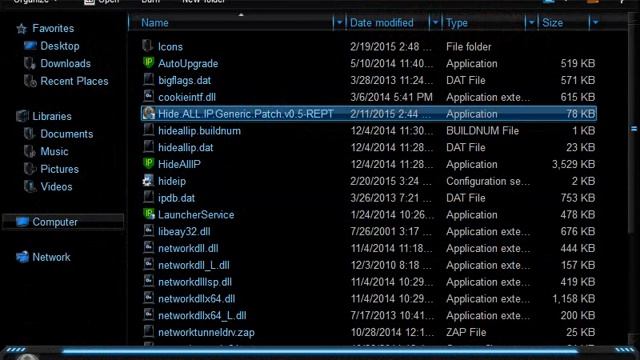Click the HideAllIP application shield icon
The image size is (640, 360).
pyautogui.click(x=148, y=164)
